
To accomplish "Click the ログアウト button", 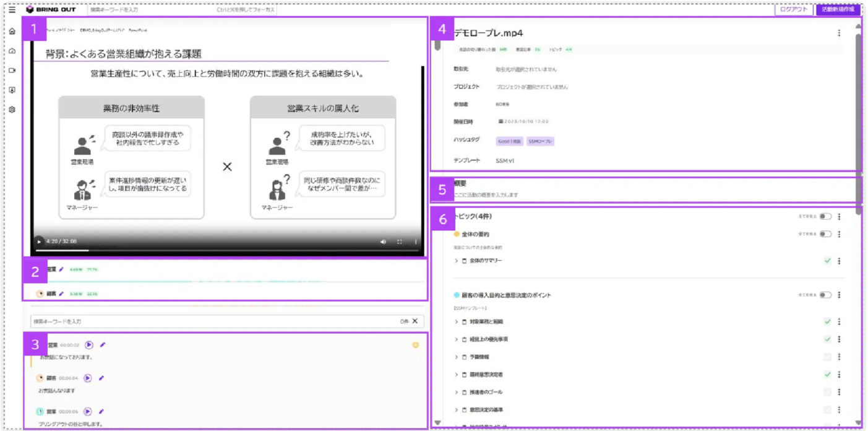I will point(794,9).
